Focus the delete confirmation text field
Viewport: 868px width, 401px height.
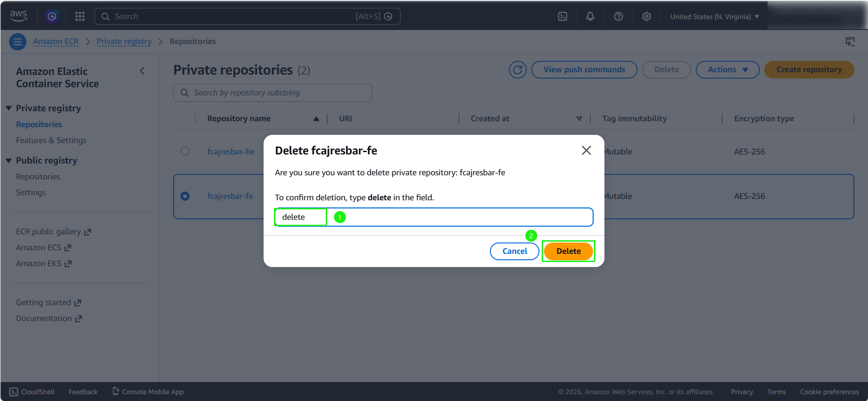434,217
